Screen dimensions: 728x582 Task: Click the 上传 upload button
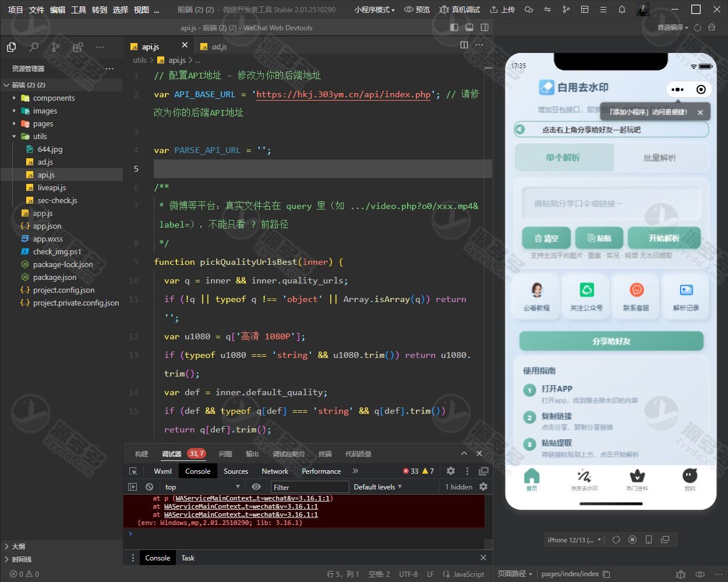(x=502, y=10)
